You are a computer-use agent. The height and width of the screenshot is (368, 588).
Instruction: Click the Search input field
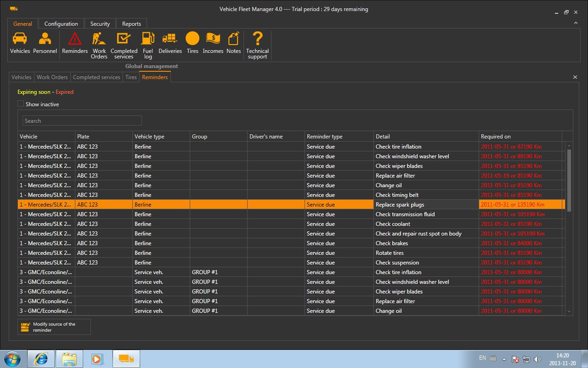pos(82,121)
